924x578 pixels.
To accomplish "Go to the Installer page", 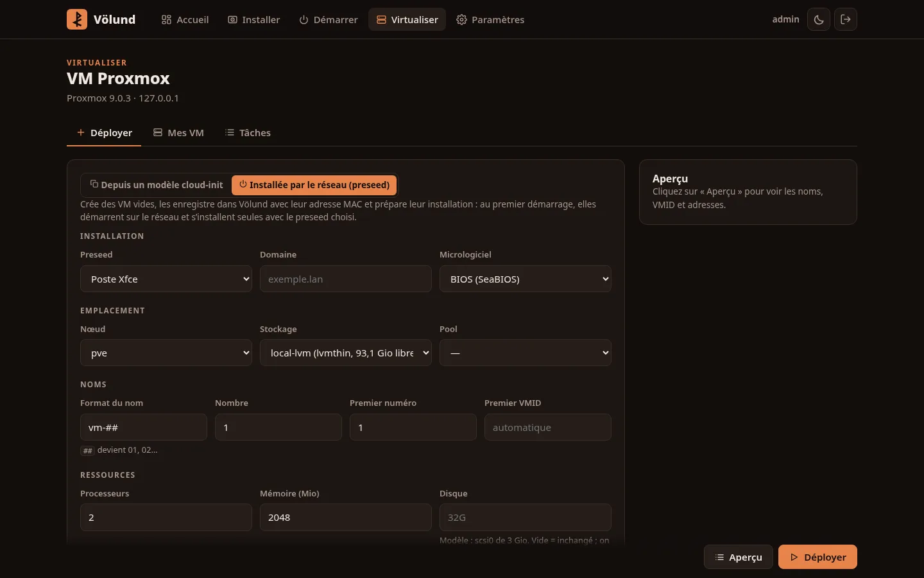I will (x=254, y=20).
